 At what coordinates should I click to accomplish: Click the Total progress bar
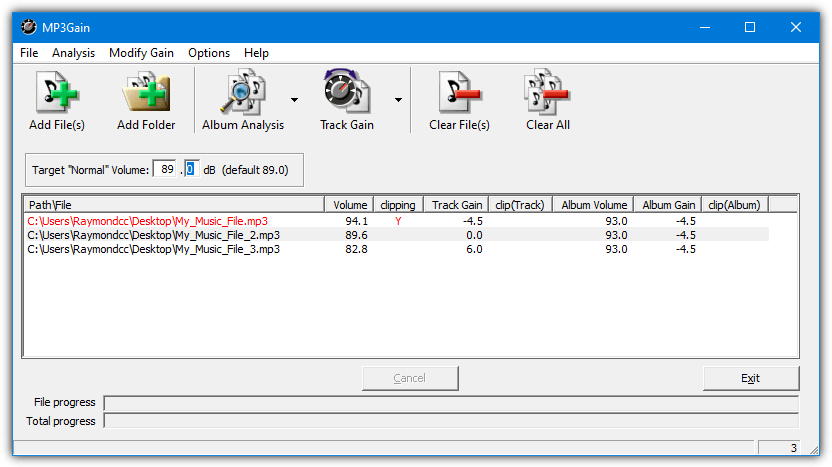[451, 421]
